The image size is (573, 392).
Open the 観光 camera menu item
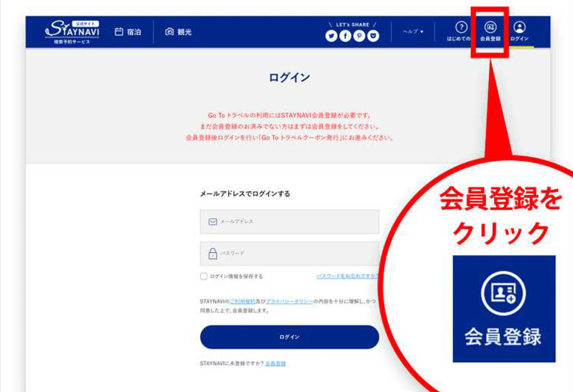[x=178, y=32]
